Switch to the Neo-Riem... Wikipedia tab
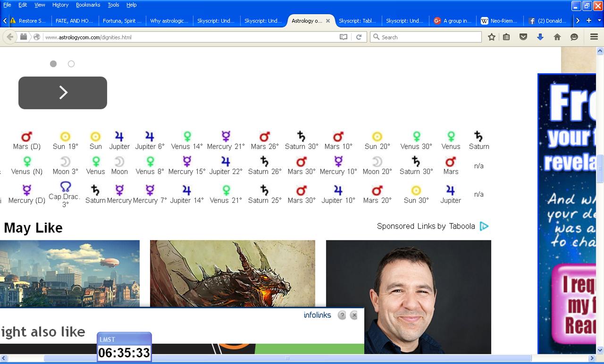The image size is (604, 364). [x=499, y=21]
